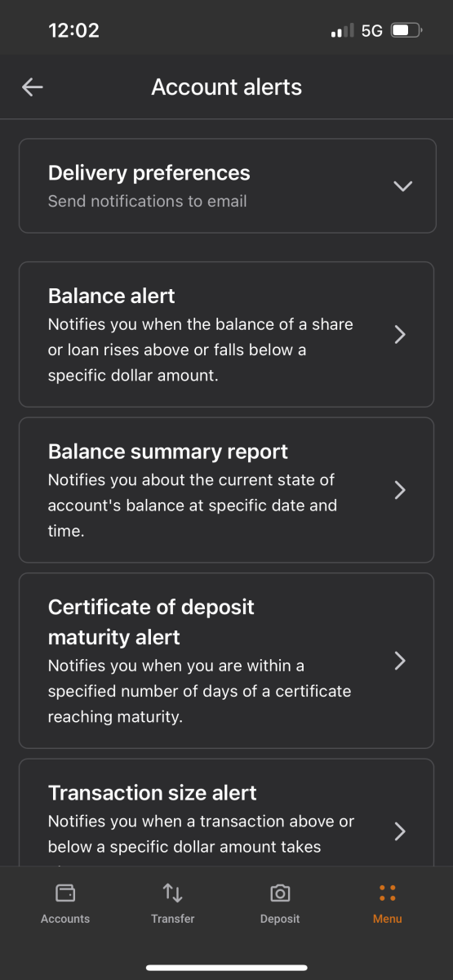Open Balance summary report arrow

(x=400, y=490)
